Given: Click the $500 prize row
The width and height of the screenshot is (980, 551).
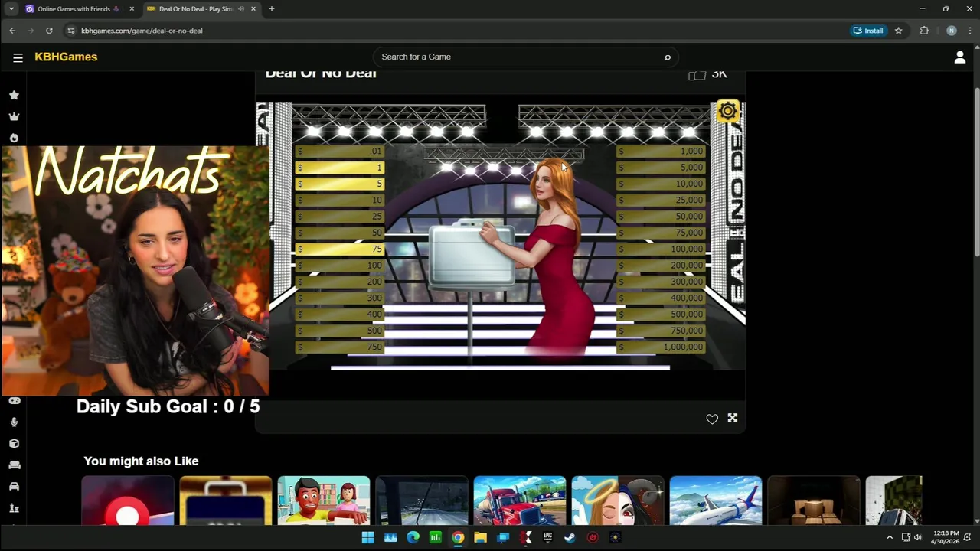Looking at the screenshot, I should tap(340, 331).
